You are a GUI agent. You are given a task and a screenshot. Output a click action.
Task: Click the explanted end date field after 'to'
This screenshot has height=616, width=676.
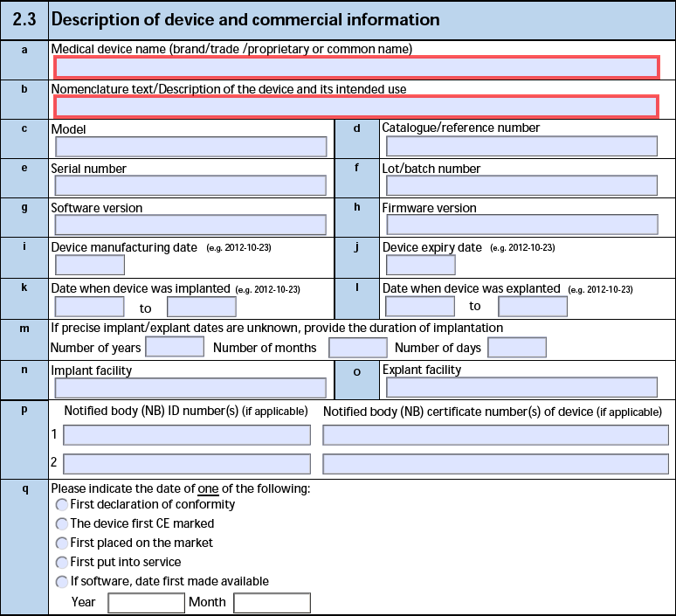[x=533, y=307]
